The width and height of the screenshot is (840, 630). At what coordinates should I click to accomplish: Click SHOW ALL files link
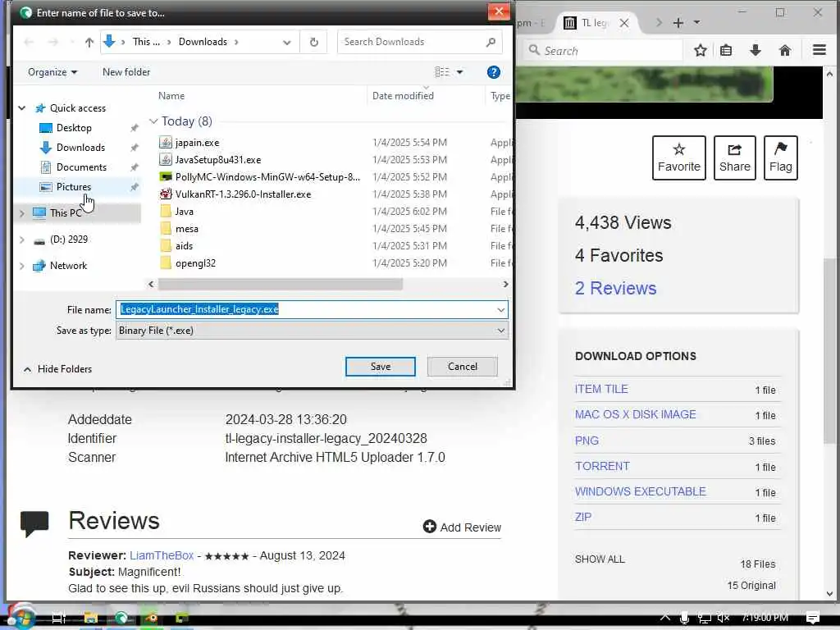click(600, 559)
